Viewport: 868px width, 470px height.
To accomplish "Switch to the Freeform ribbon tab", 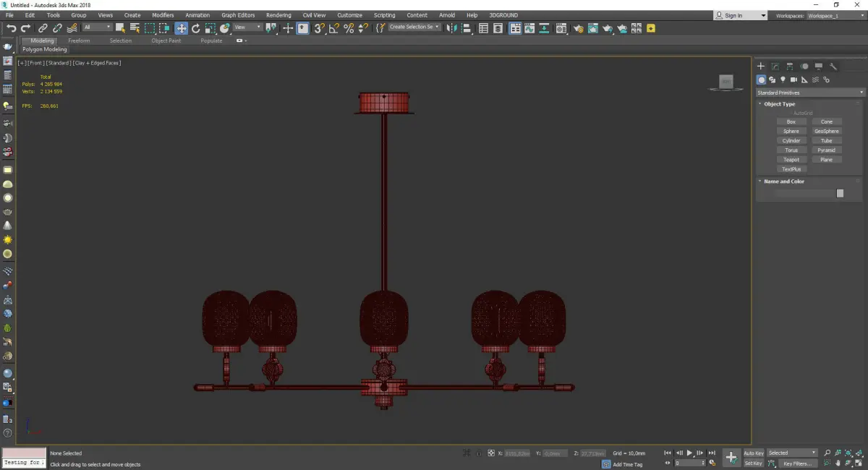I will (79, 40).
